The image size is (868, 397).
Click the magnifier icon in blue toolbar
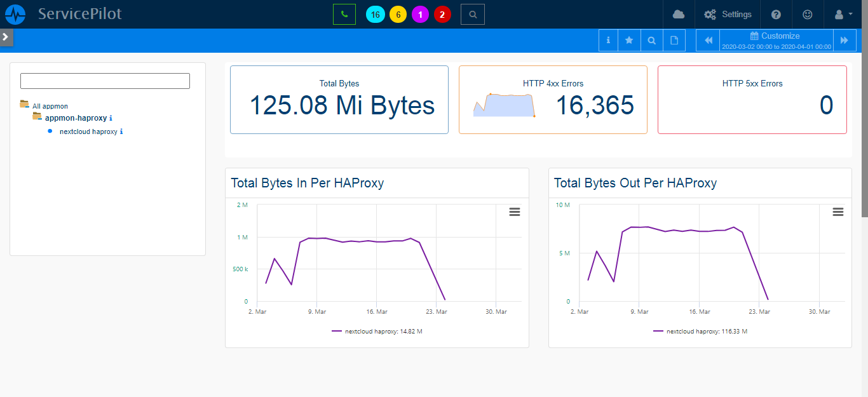coord(651,40)
